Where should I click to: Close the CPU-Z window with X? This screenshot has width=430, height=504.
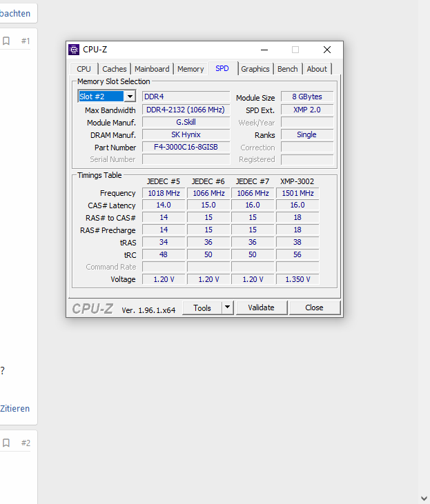[327, 50]
